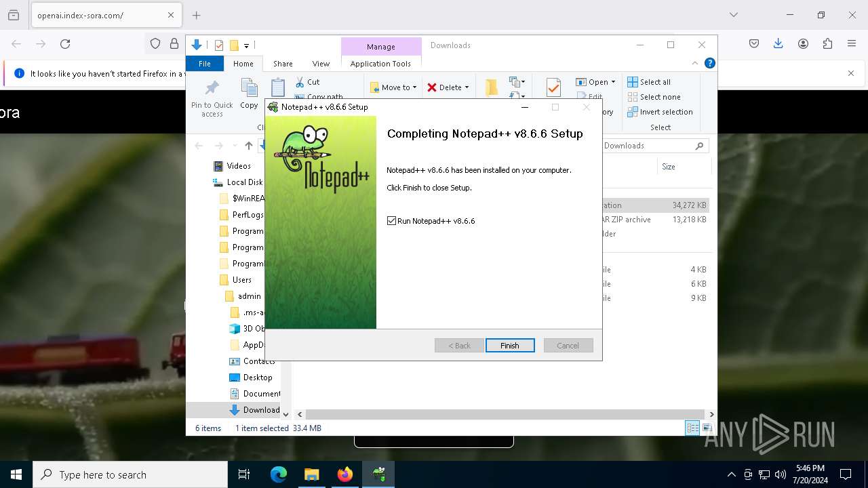Select Desktop in navigation tree
The width and height of the screenshot is (868, 488).
pos(251,378)
